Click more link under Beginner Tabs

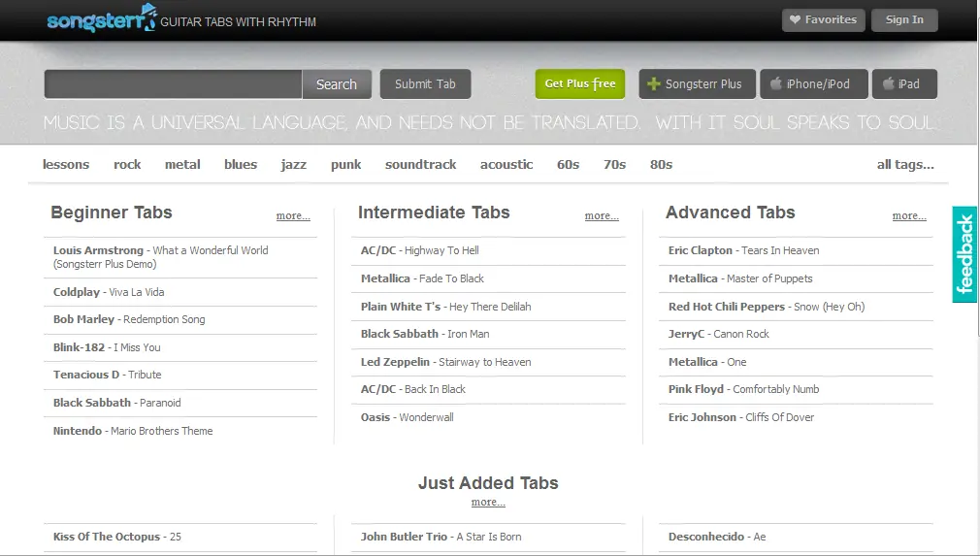tap(293, 215)
